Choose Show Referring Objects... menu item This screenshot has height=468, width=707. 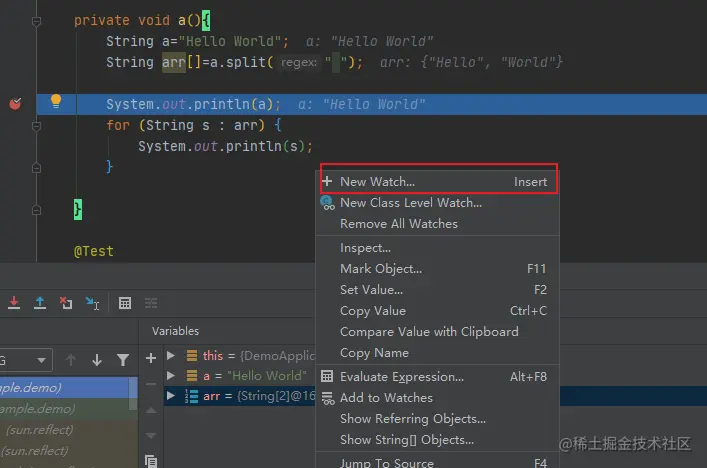(x=438, y=419)
